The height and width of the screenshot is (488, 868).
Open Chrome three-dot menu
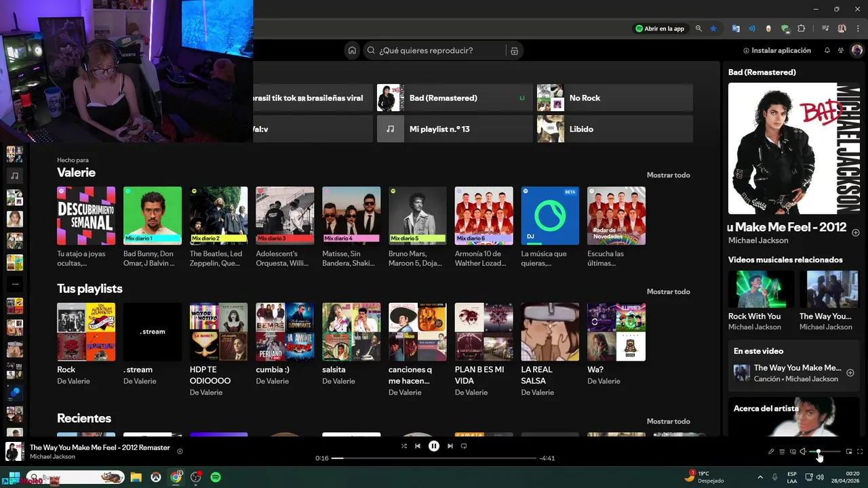tap(858, 28)
